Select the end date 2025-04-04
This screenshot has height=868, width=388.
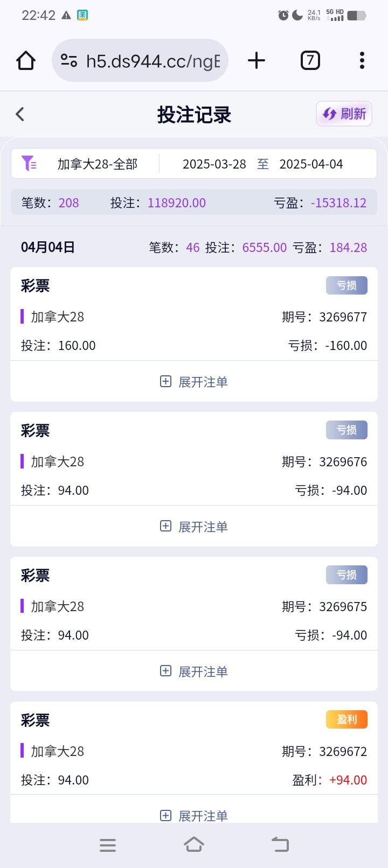tap(311, 164)
